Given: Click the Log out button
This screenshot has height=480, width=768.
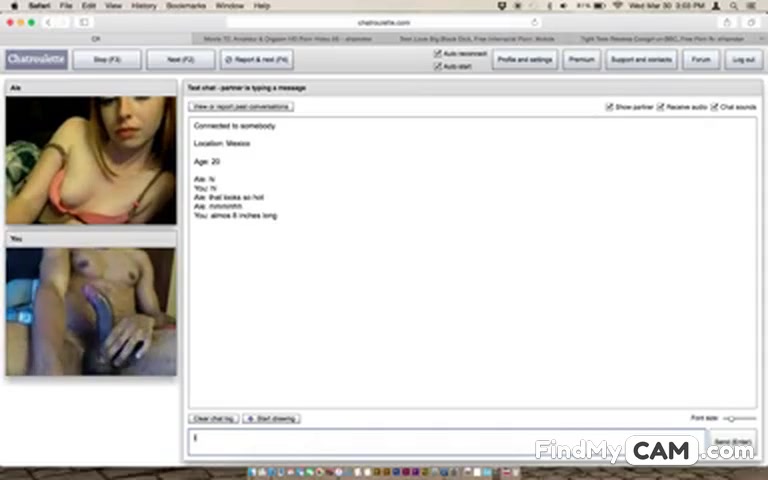Looking at the screenshot, I should pyautogui.click(x=743, y=60).
